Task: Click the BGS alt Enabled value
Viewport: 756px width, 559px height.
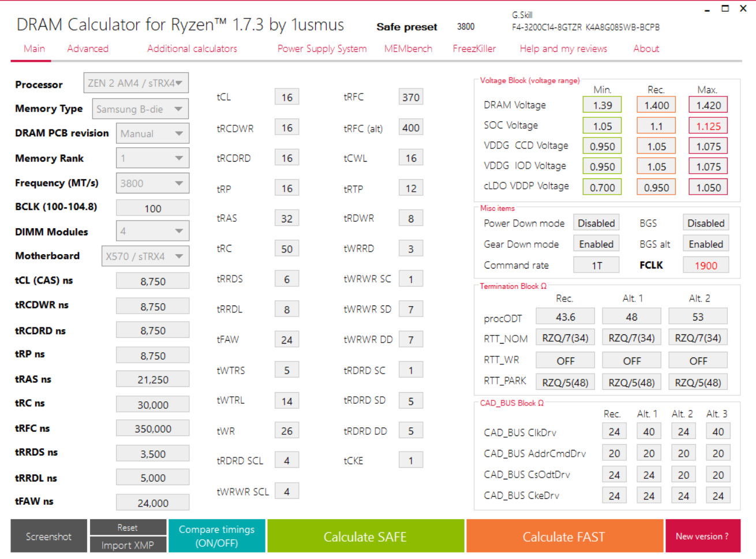Action: coord(706,244)
